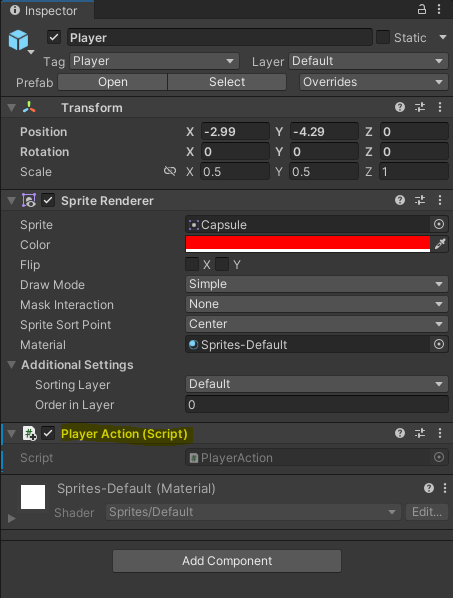Open the red Color swatch picker
Viewport: 453px width, 598px height.
tap(308, 244)
